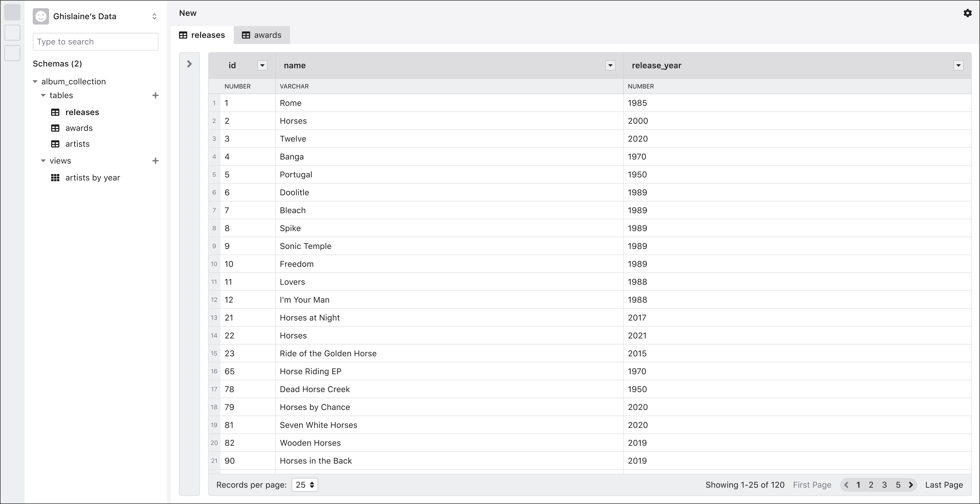
Task: Open the name column dropdown menu
Action: 610,65
